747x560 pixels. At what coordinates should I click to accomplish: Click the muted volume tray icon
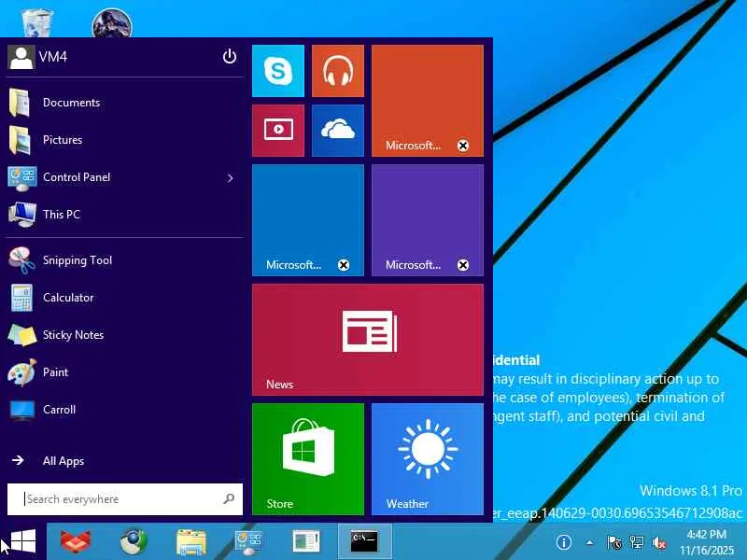click(x=659, y=542)
